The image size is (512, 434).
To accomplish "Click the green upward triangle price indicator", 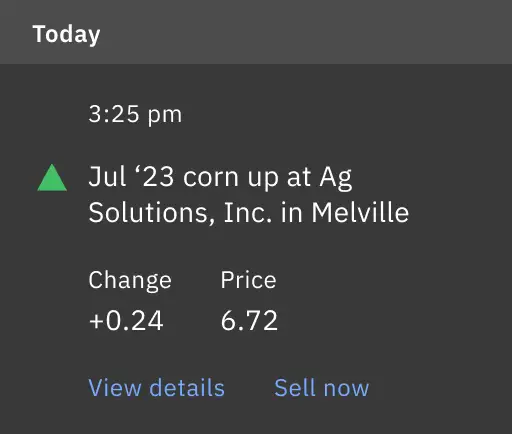I will coord(52,178).
